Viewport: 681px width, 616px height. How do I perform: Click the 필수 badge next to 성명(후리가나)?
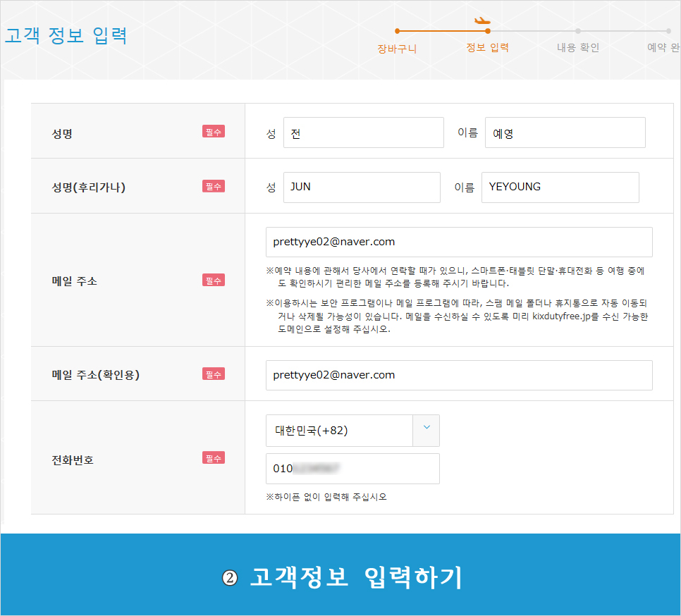[214, 186]
